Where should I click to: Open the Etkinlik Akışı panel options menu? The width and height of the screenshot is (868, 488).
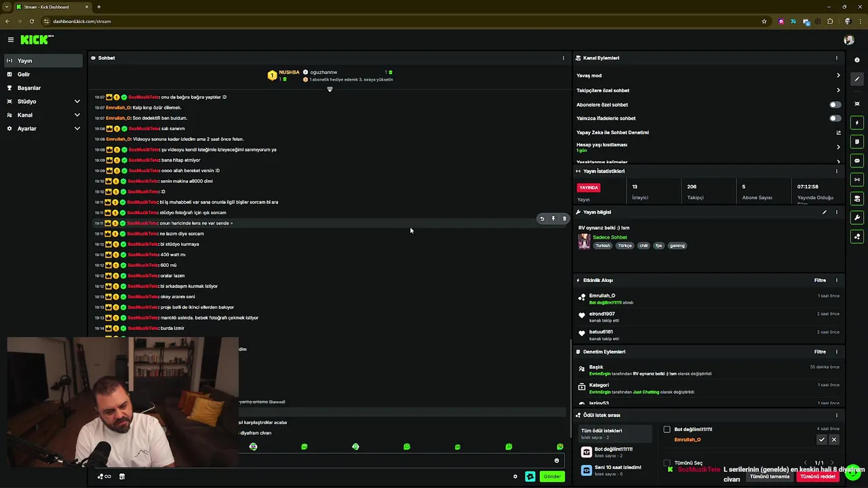point(836,280)
